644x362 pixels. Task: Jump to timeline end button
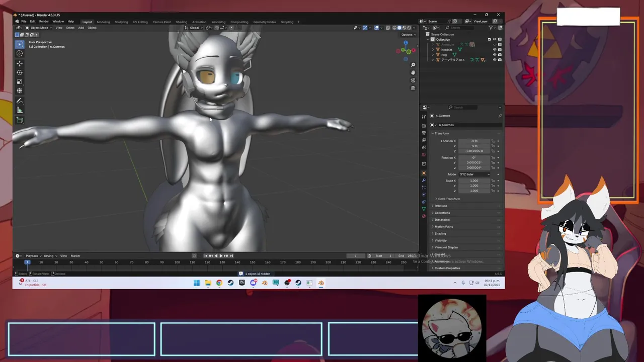tap(231, 256)
